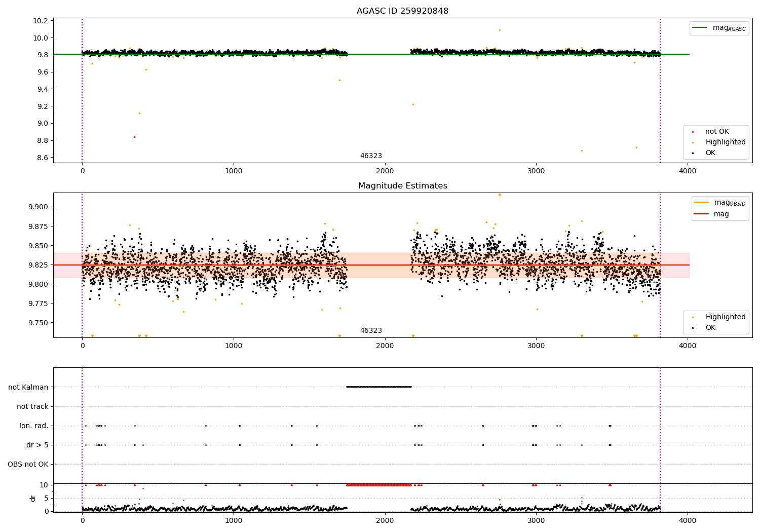Viewport: 760px width, 532px height.
Task: Click the 'Highlighted' marker in middle plot legend
Action: click(x=693, y=317)
